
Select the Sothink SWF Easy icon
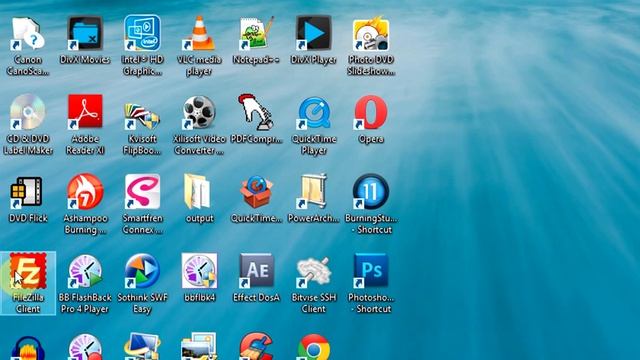coord(142,270)
